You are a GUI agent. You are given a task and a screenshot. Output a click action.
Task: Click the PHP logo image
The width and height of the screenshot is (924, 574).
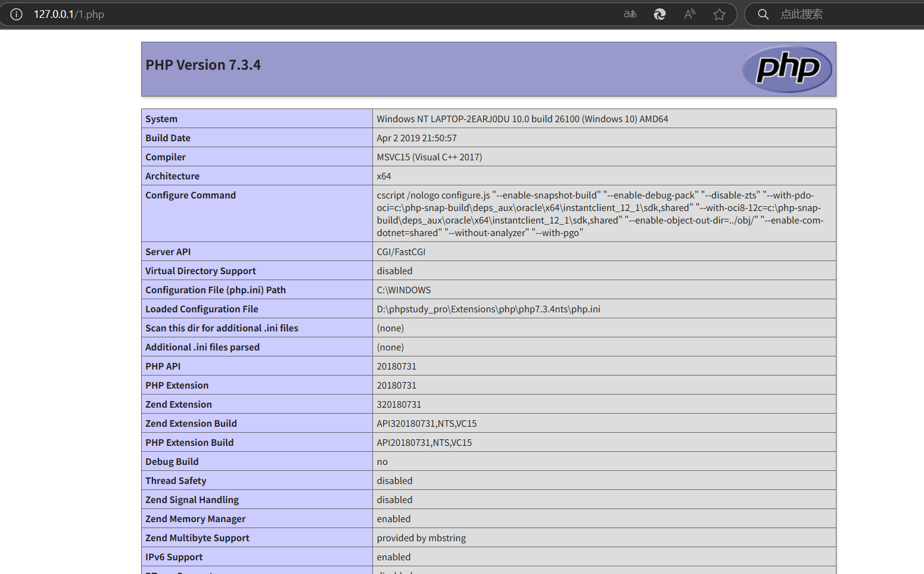tap(787, 69)
